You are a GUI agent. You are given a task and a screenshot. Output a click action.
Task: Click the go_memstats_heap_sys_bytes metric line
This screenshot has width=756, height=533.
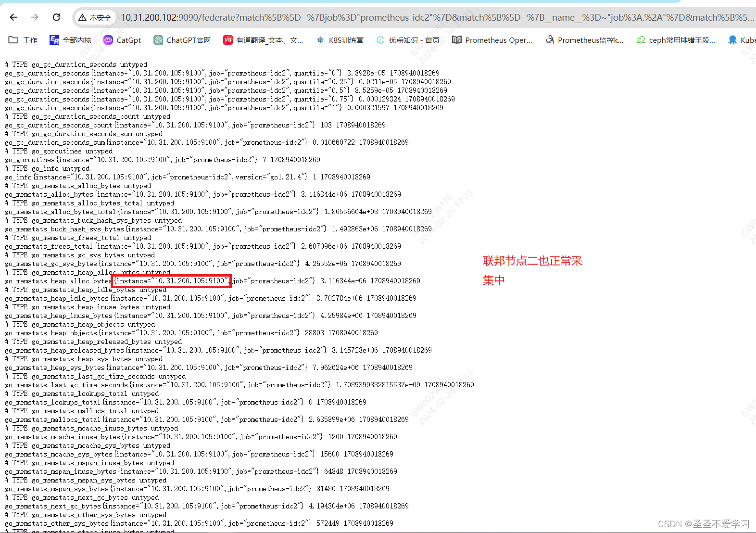tap(209, 368)
